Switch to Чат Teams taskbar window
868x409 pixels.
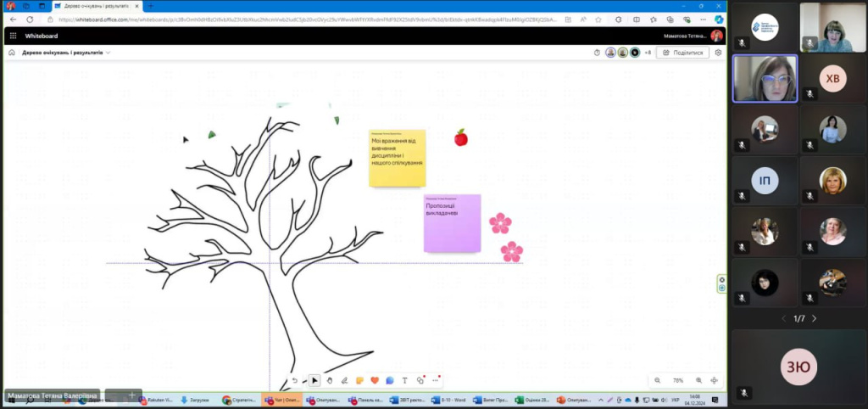click(282, 400)
